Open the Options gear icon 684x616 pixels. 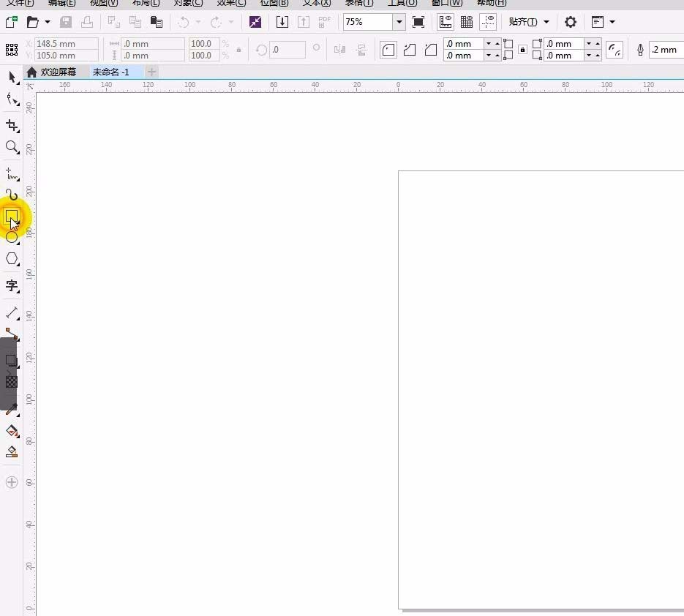click(x=570, y=22)
